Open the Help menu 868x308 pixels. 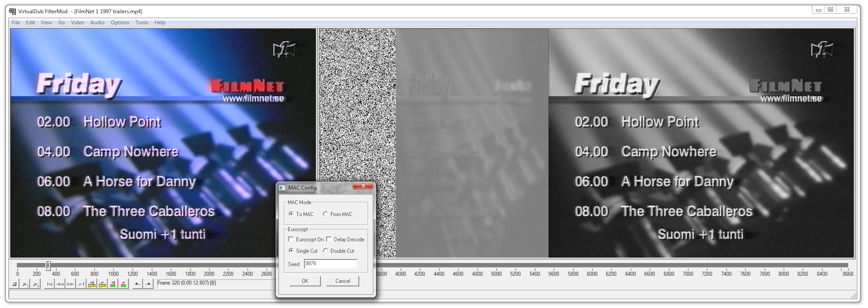[160, 23]
